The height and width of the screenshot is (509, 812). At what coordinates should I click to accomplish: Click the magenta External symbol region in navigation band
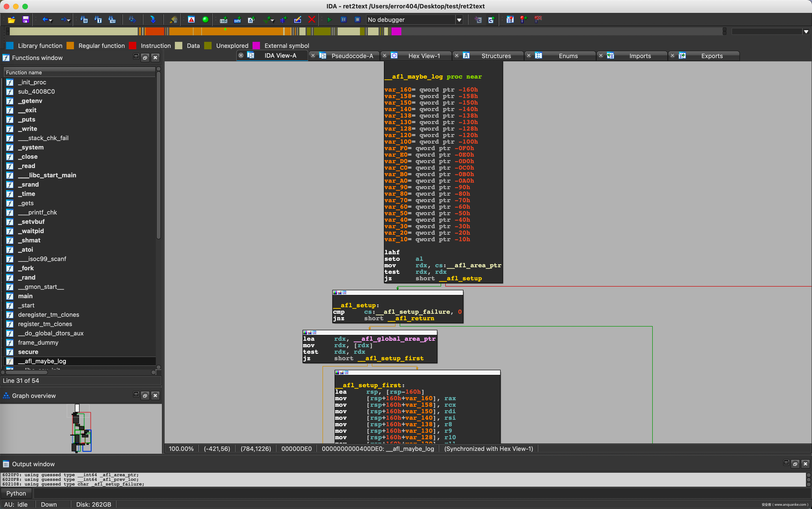point(396,32)
